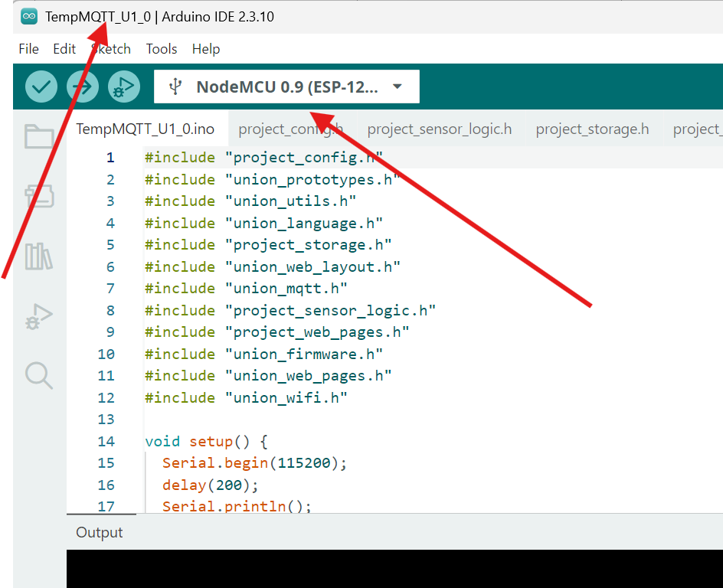Image resolution: width=723 pixels, height=588 pixels.
Task: Open the Debug panel in the sidebar
Action: point(39,316)
